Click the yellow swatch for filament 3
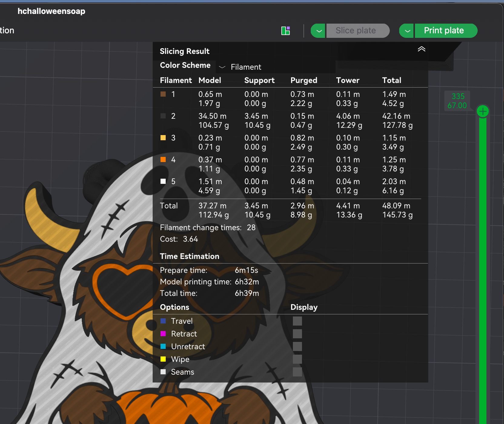The width and height of the screenshot is (504, 424). (x=163, y=138)
